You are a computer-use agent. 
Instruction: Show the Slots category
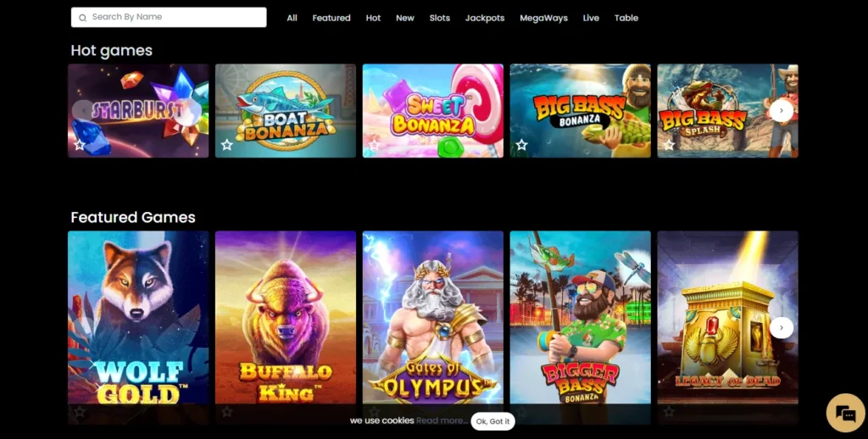coord(440,18)
